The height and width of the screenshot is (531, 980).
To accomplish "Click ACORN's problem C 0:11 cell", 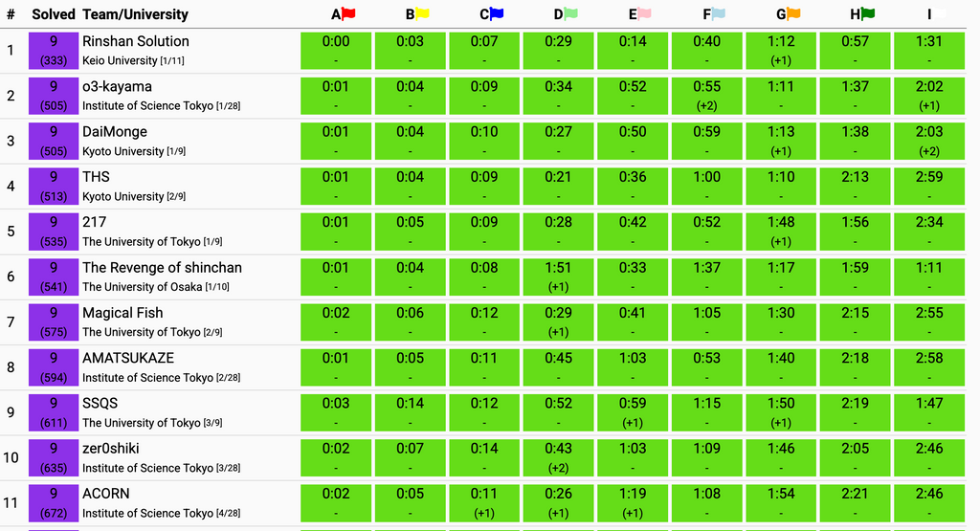I will point(484,502).
